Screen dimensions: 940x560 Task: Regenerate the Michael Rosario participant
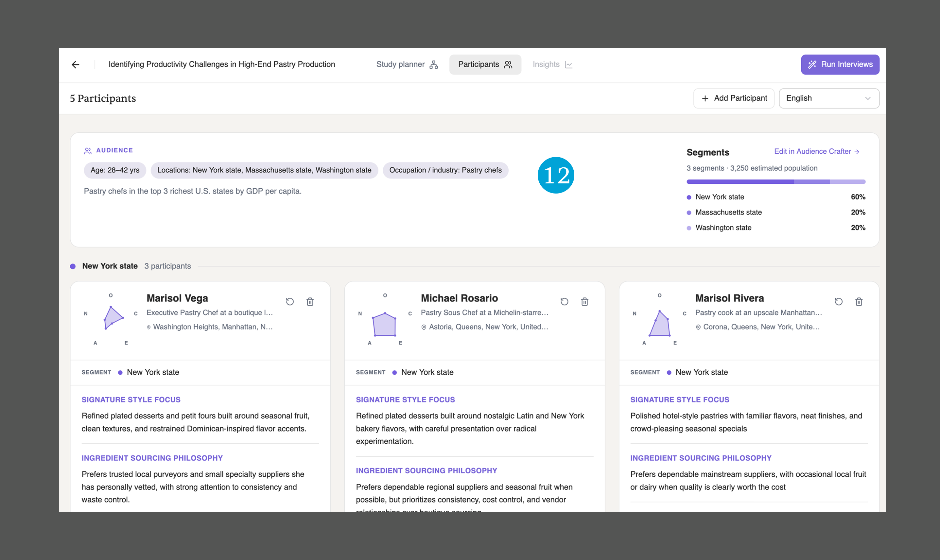click(x=565, y=301)
